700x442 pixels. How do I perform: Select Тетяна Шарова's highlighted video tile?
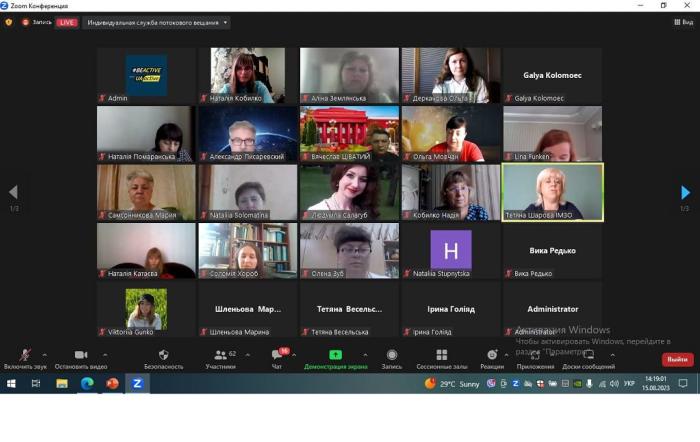coord(553,191)
